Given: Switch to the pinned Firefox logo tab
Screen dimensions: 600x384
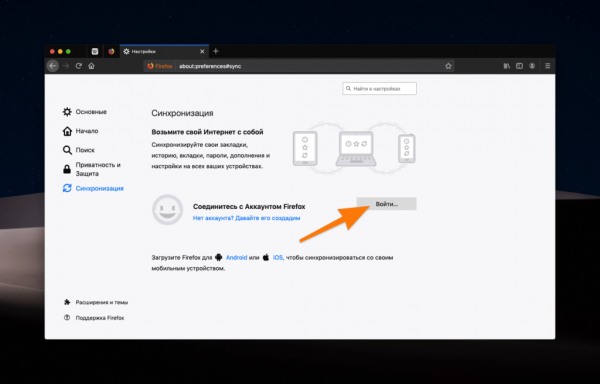Looking at the screenshot, I should pos(111,51).
